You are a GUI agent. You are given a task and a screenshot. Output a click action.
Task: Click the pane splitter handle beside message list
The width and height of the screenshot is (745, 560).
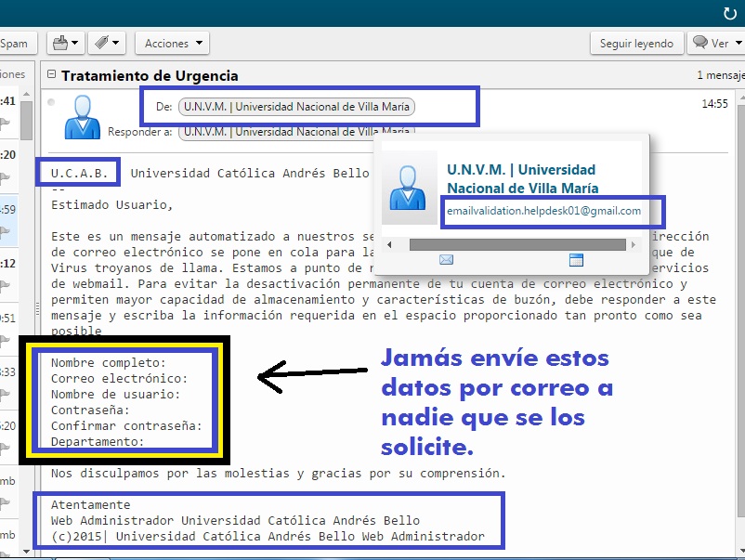(37, 309)
